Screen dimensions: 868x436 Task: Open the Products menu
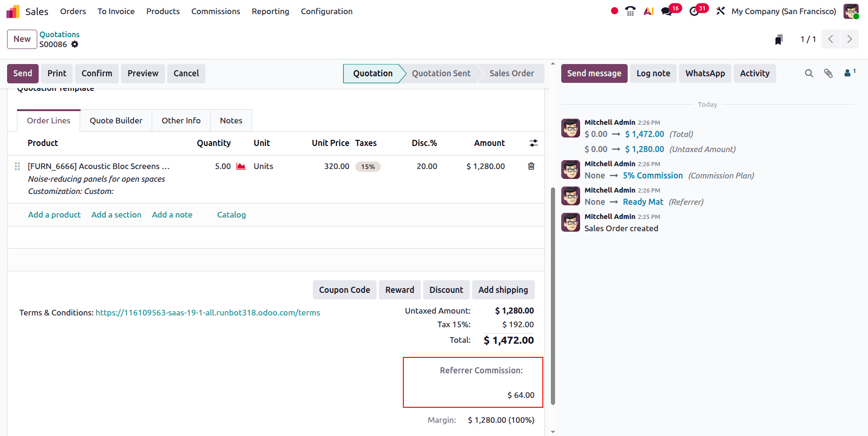[163, 11]
